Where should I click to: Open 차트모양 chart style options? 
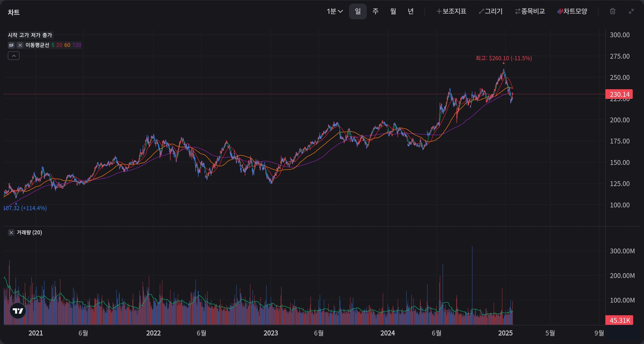click(x=572, y=11)
